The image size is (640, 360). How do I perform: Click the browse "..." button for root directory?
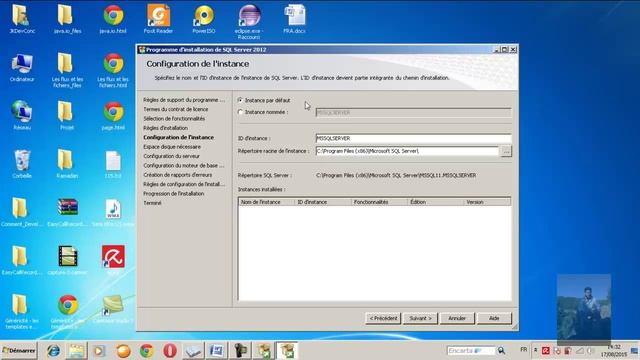(x=506, y=151)
